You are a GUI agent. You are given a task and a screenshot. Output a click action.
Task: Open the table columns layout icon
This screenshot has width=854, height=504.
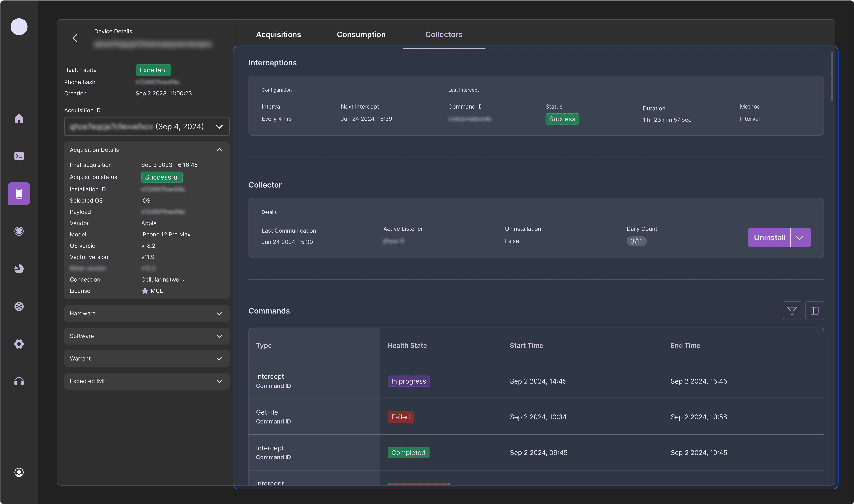click(815, 311)
